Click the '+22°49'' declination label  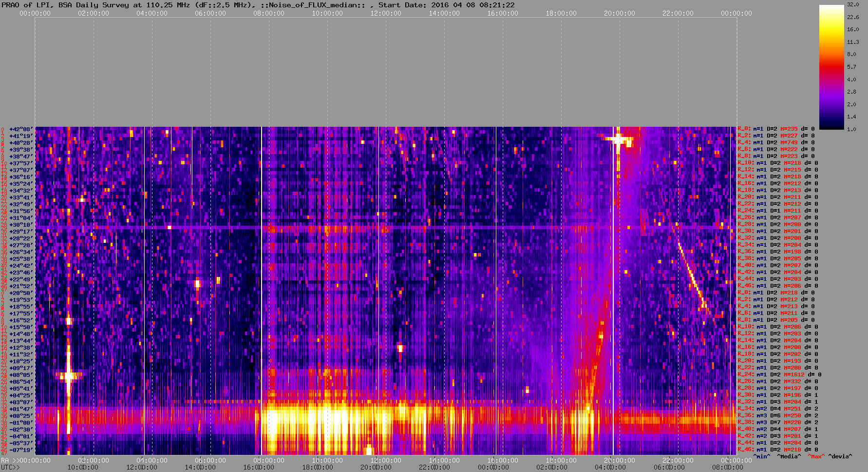[21, 279]
